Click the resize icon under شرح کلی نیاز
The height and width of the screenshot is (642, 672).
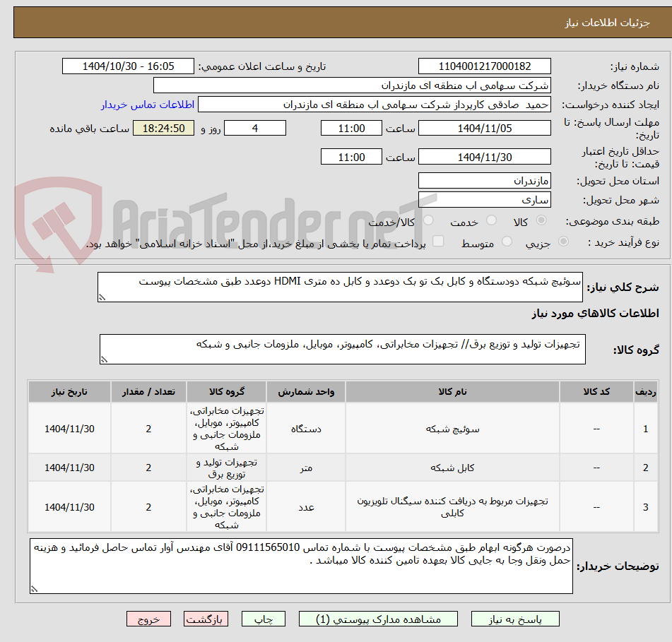coord(103,297)
